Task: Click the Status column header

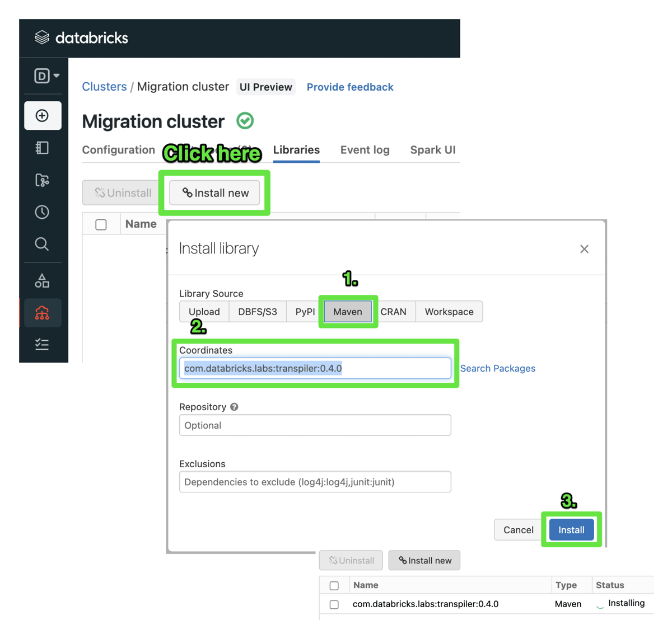Action: pos(610,585)
